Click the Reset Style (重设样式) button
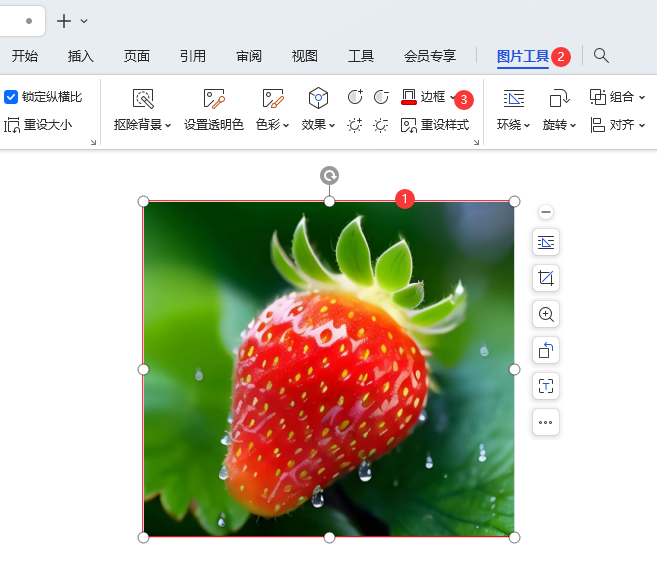 pos(435,125)
